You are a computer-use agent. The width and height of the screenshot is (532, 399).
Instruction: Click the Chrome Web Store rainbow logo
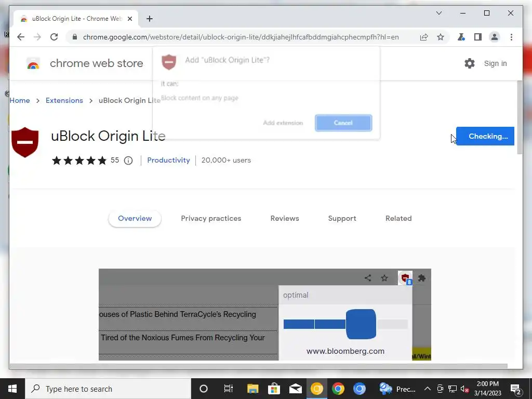click(33, 63)
